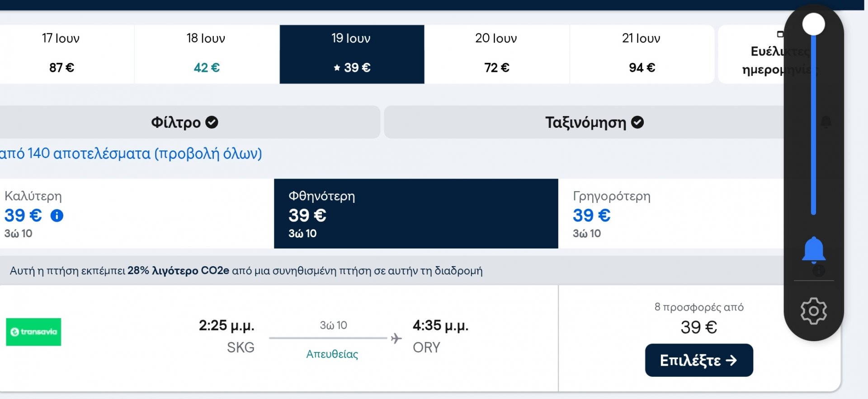Screen dimensions: 868x399
Task: Click the airplane icon on flight route
Action: (396, 338)
